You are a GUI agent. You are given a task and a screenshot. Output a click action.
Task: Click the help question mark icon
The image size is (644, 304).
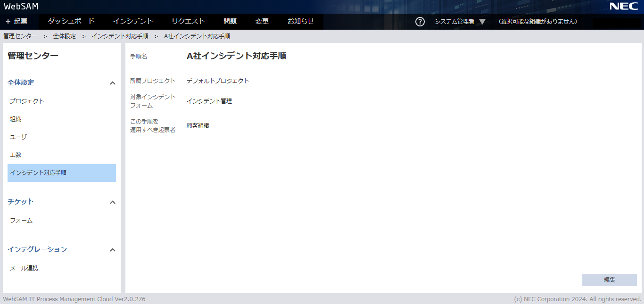(x=420, y=22)
